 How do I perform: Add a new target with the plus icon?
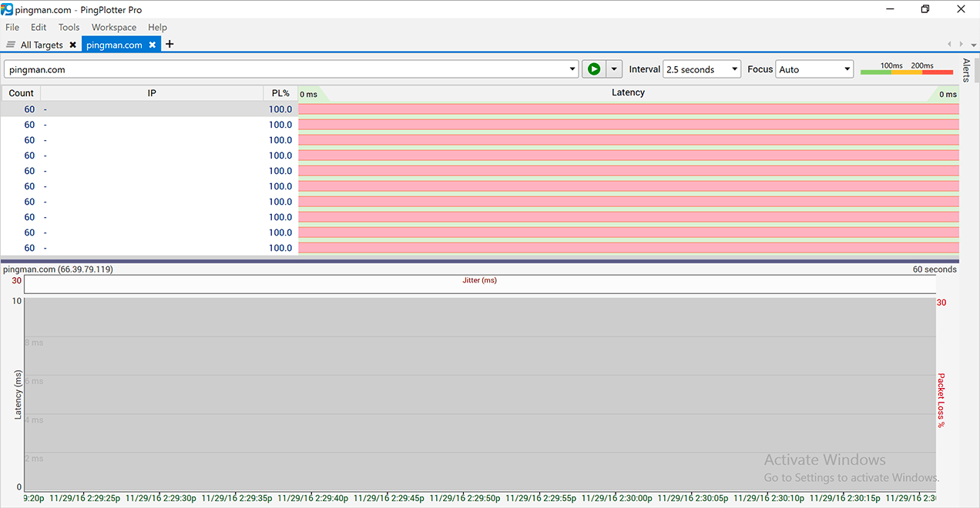click(169, 44)
